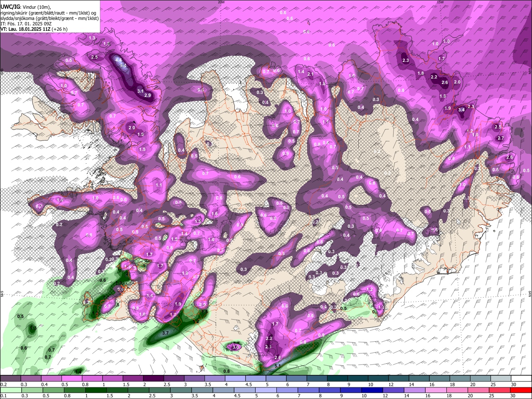This screenshot has height=399, width=532.
Task: Click the '20W' longitude label
Action: click(221, 2)
